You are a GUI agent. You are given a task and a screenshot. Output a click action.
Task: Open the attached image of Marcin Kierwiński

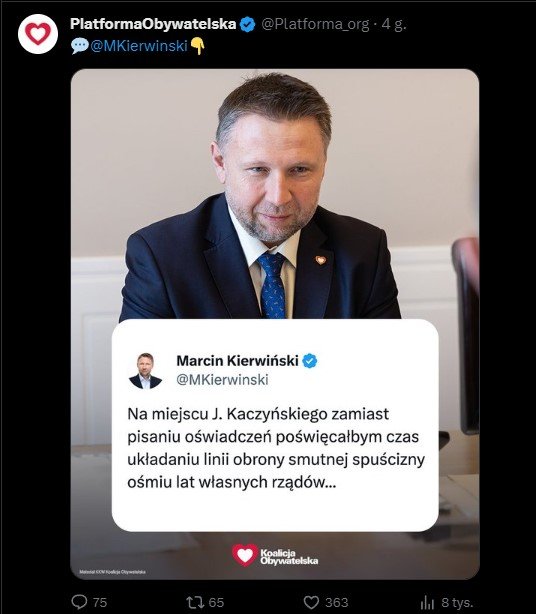coord(275,324)
